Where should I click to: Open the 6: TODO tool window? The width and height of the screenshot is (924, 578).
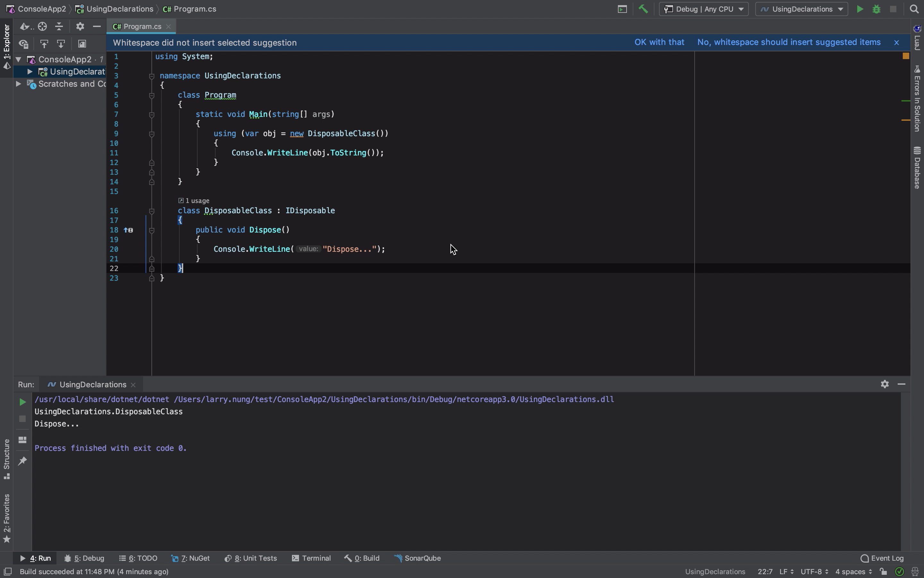(x=139, y=558)
